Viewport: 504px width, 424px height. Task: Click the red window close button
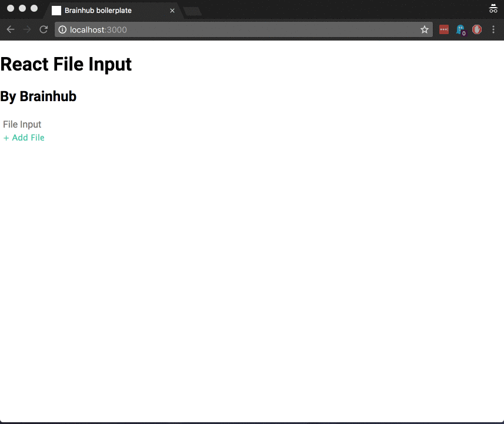pos(11,8)
